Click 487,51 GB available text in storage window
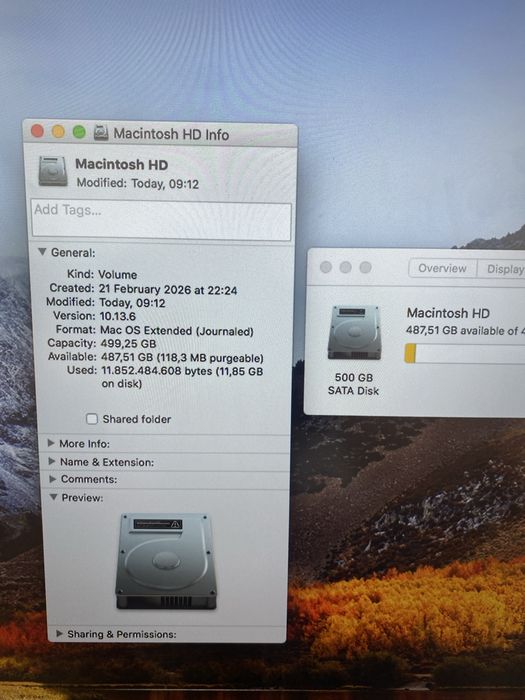Screen dimensions: 525x700 tap(464, 330)
